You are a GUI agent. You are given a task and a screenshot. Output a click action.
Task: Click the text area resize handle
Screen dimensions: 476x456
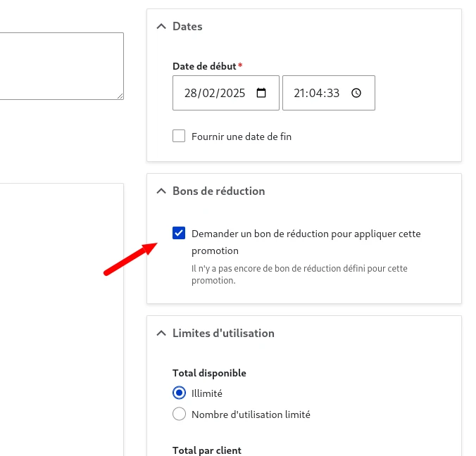coord(120,96)
